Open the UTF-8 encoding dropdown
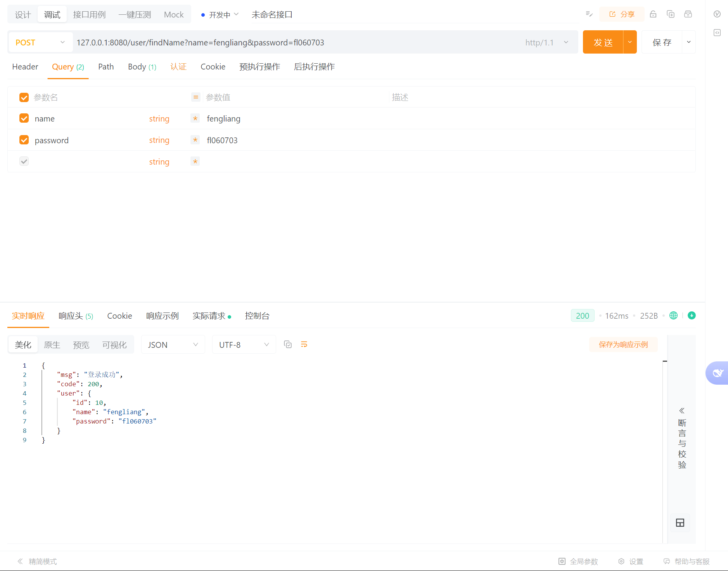This screenshot has width=728, height=571. 244,345
